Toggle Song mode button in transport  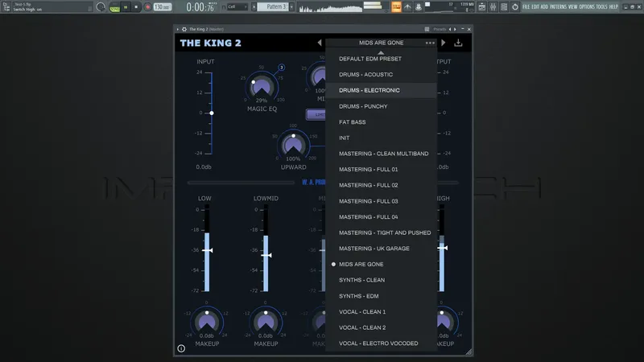pos(115,7)
